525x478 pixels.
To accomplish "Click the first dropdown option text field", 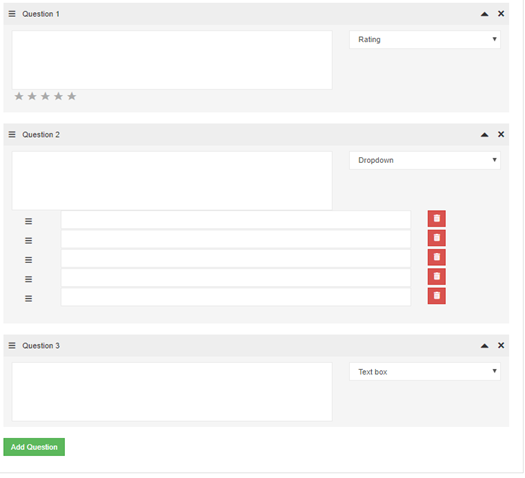I will click(x=236, y=220).
